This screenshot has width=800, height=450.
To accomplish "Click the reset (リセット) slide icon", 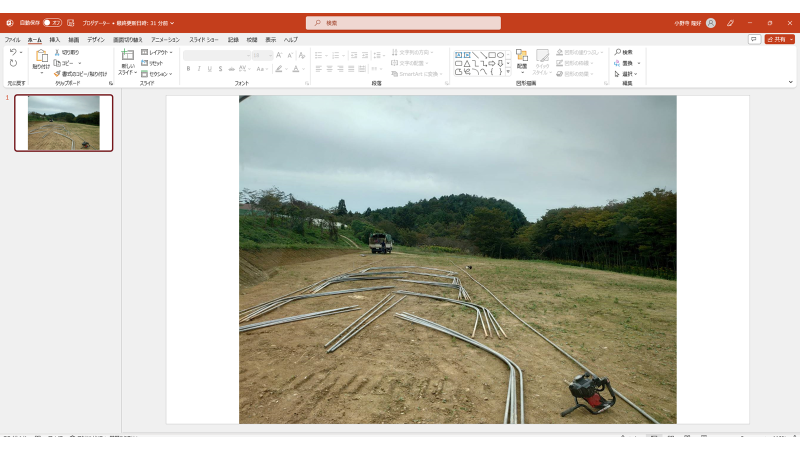I will coord(145,63).
